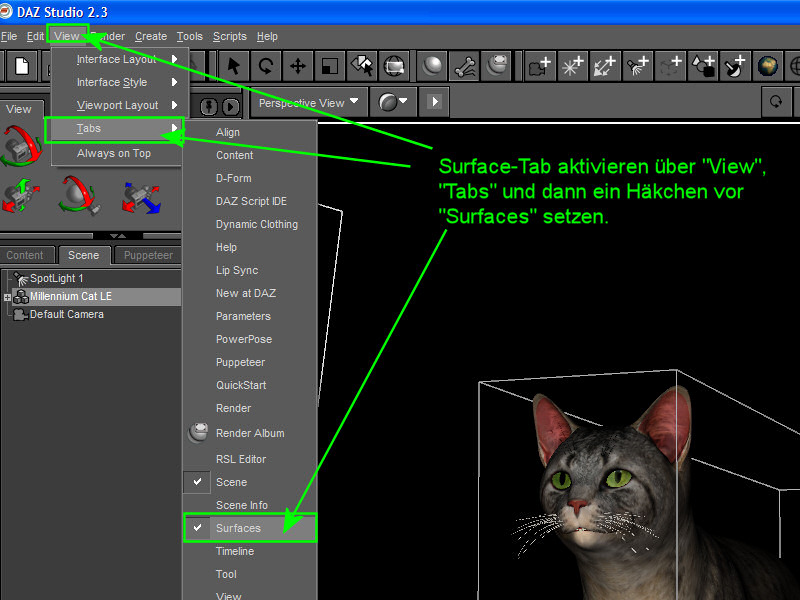Open the File menu
Image resolution: width=800 pixels, height=600 pixels.
click(9, 36)
